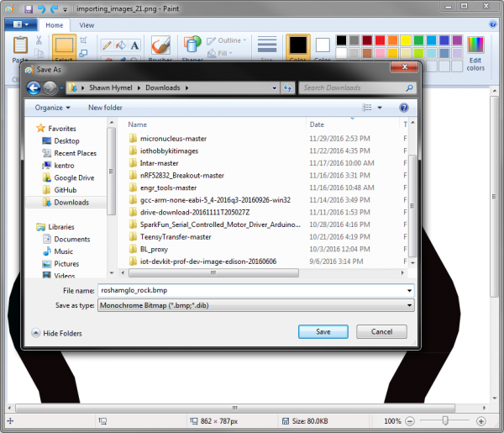The image size is (504, 433).
Task: Select the Pencil tool in Paint ribbon
Action: point(107,45)
